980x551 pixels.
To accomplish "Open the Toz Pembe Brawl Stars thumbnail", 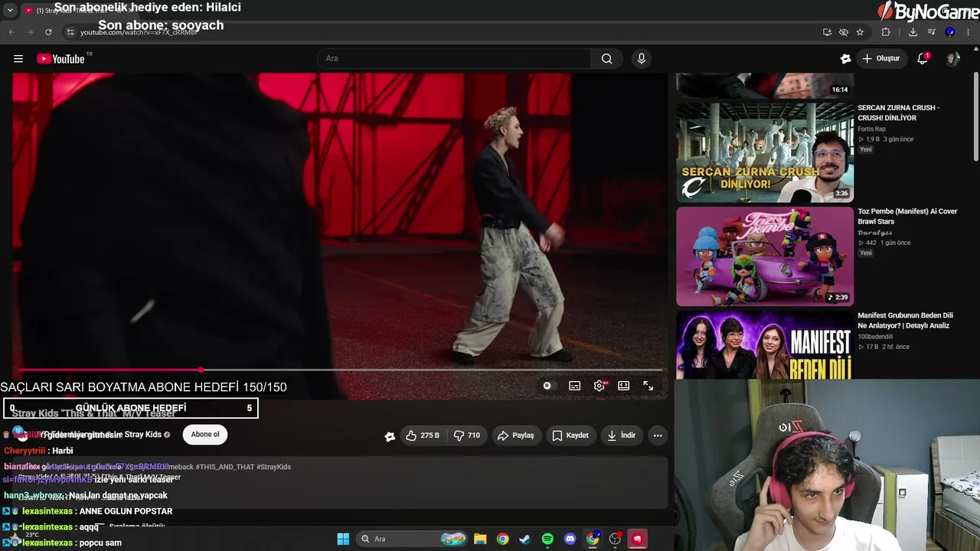I will pyautogui.click(x=765, y=256).
